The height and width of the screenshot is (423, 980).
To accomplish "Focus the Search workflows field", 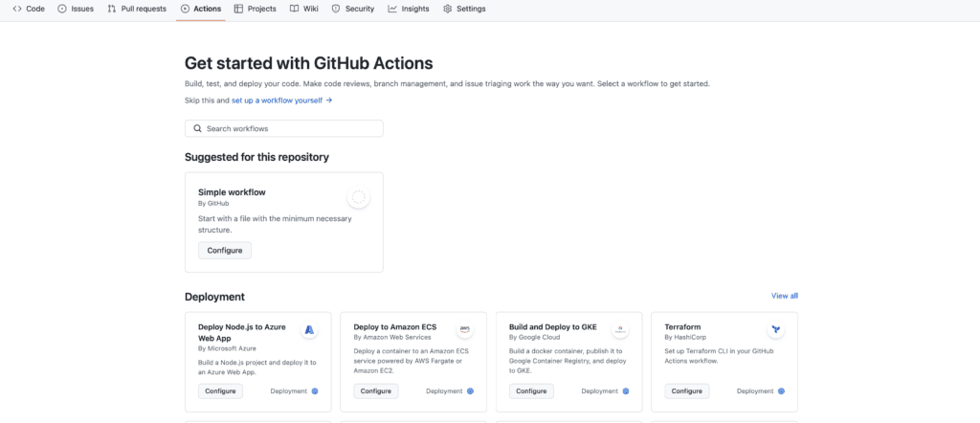I will click(x=283, y=128).
